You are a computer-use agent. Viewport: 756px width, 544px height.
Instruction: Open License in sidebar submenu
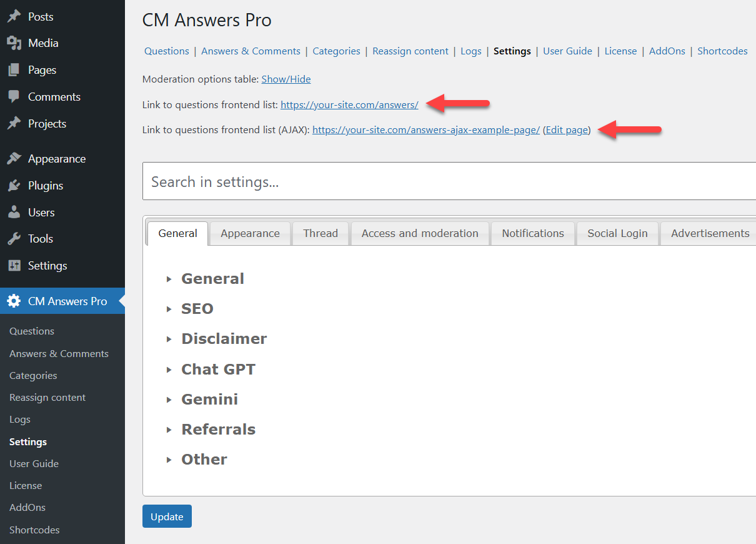(26, 486)
